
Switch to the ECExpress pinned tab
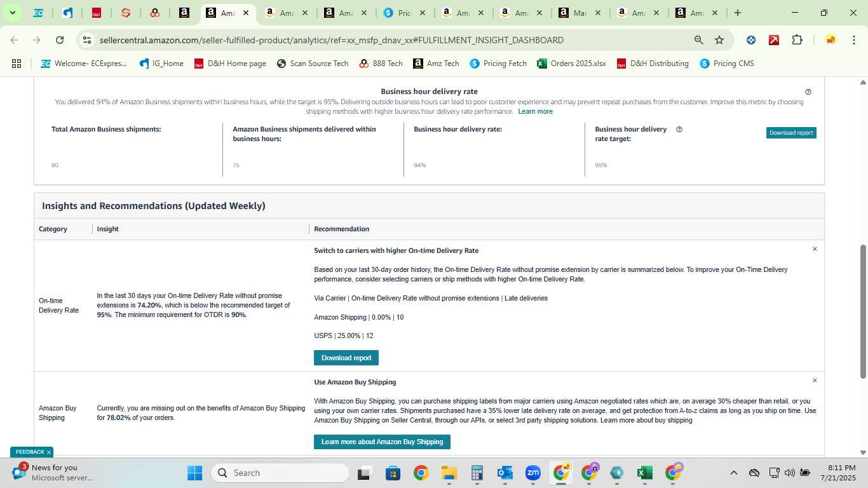[38, 13]
